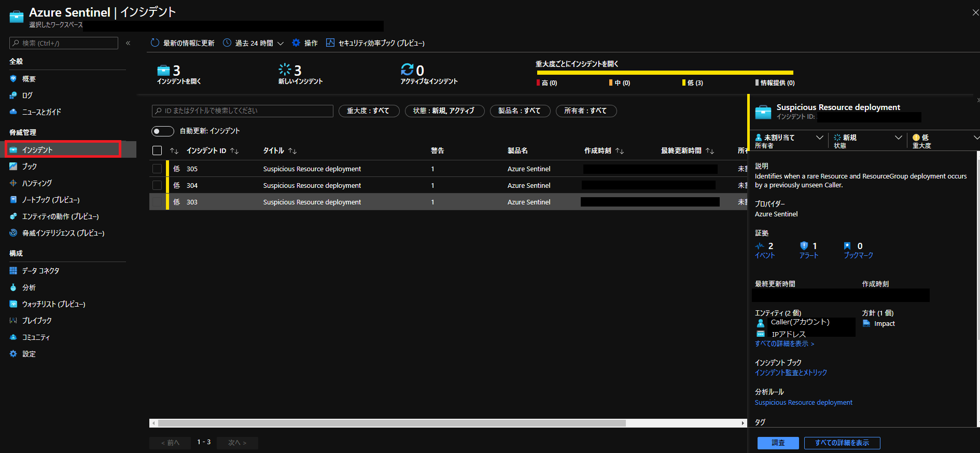Click the < 前へ pagination button

[x=170, y=443]
